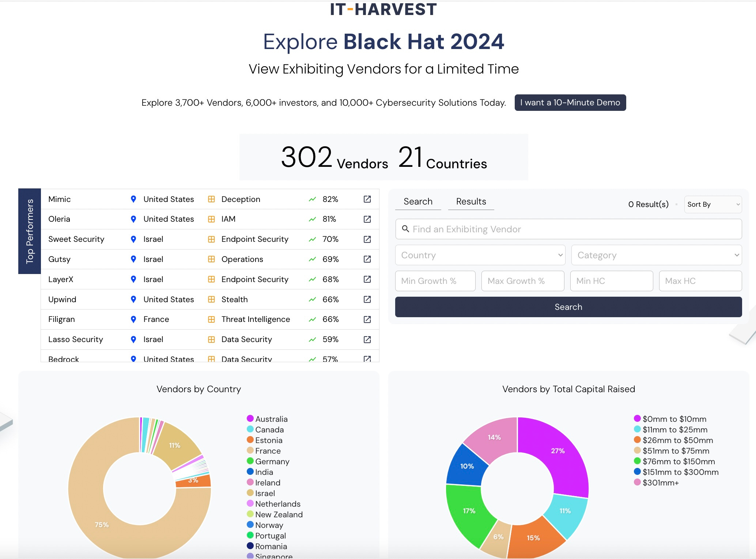Click location pin icon in Mimic row

tap(133, 199)
